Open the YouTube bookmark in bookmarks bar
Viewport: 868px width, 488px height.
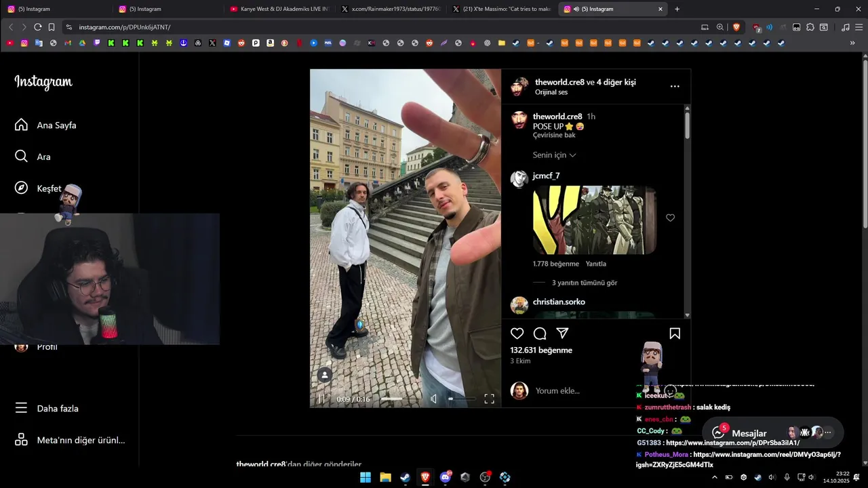point(9,43)
